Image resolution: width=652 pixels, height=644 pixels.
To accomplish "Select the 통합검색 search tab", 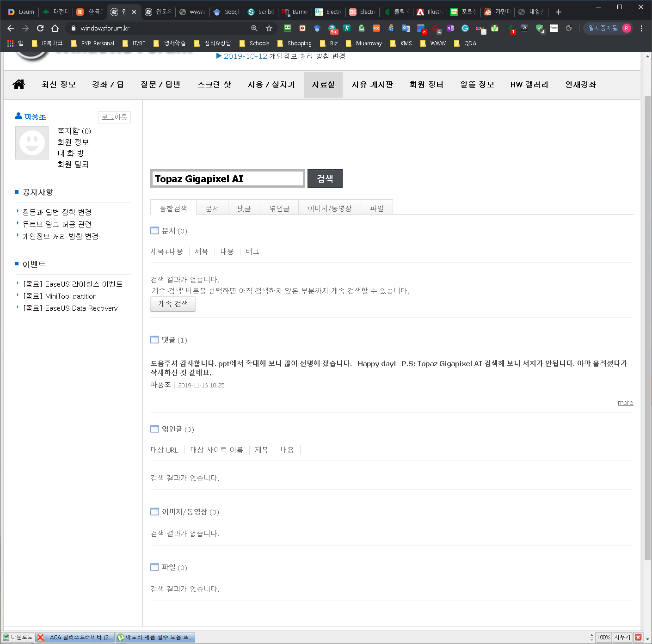I will click(x=173, y=208).
